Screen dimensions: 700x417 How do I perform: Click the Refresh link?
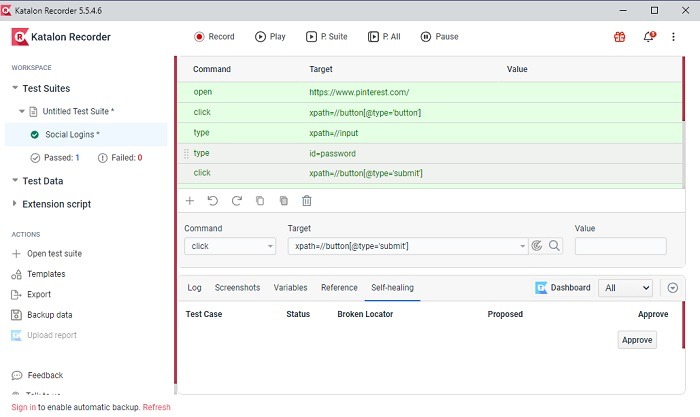click(157, 407)
